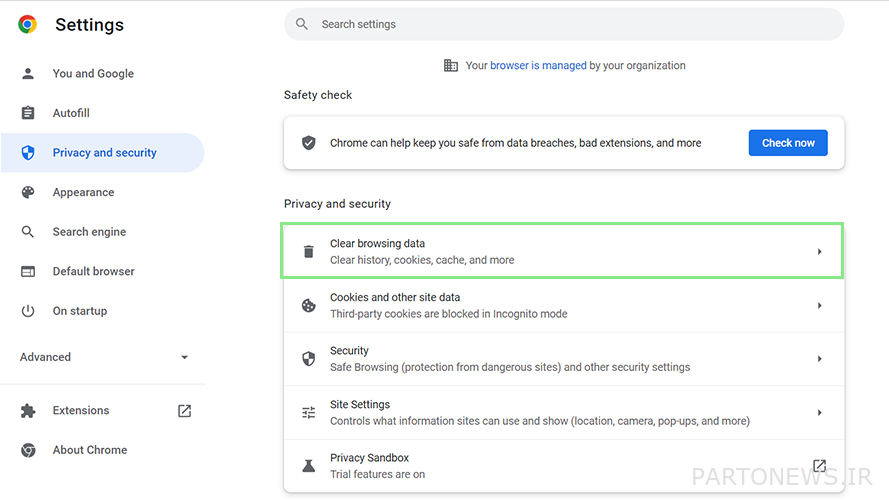Click the Default browser window icon
This screenshot has height=500, width=889.
click(x=28, y=272)
